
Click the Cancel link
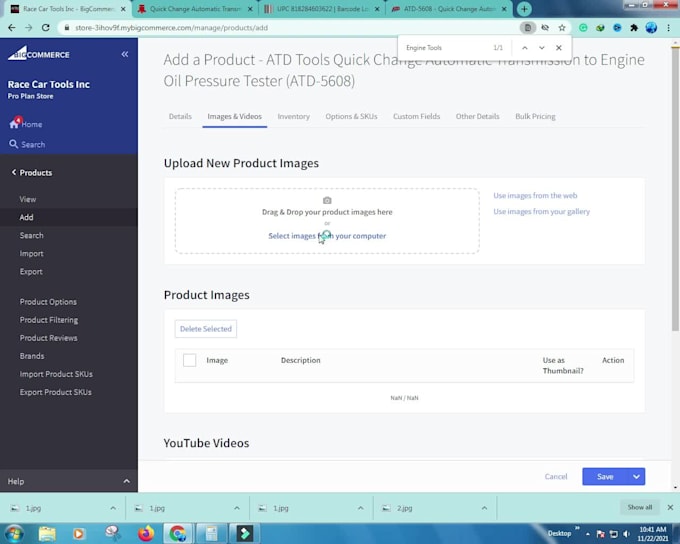click(x=556, y=477)
